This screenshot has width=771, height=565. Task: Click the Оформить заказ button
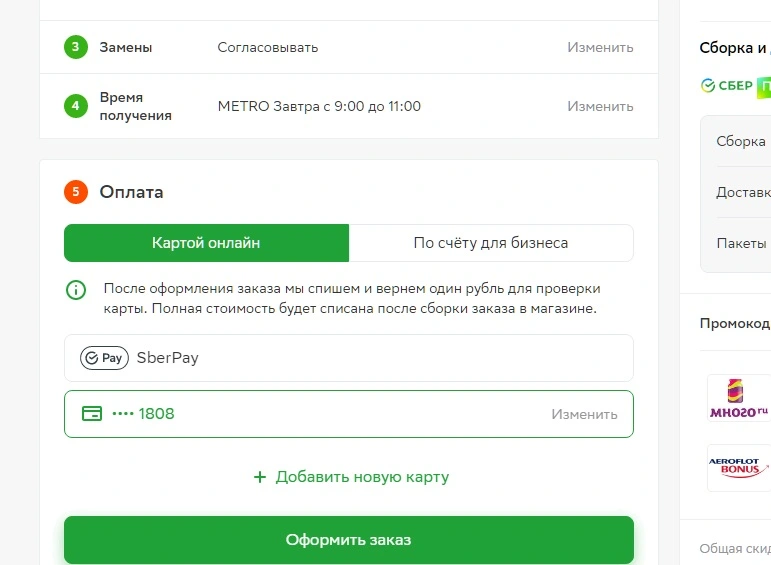(349, 540)
